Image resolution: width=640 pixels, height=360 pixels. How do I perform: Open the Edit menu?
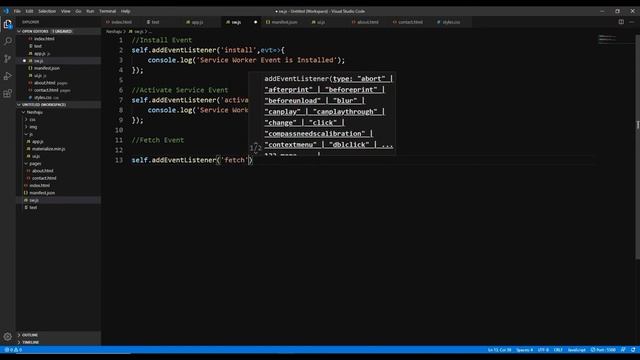pos(29,11)
